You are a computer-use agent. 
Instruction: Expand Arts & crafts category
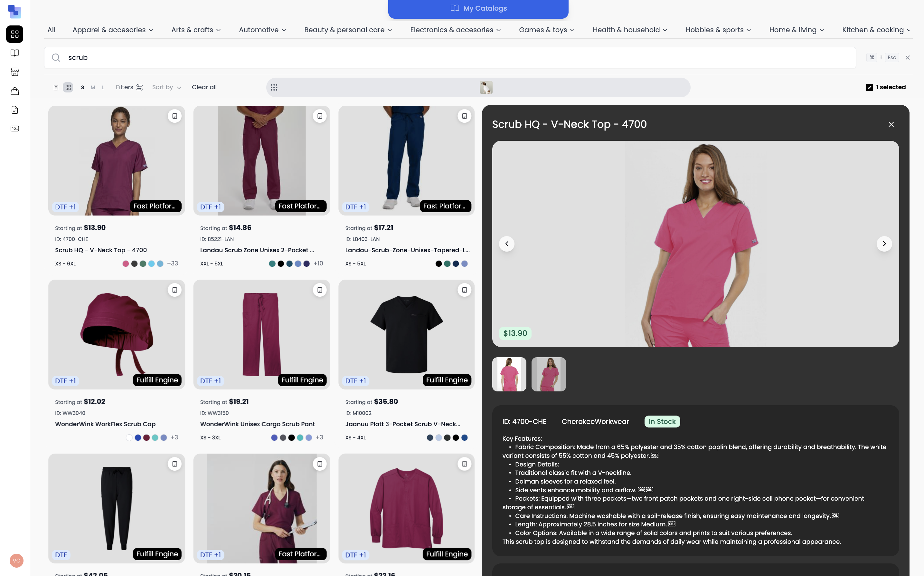click(196, 30)
